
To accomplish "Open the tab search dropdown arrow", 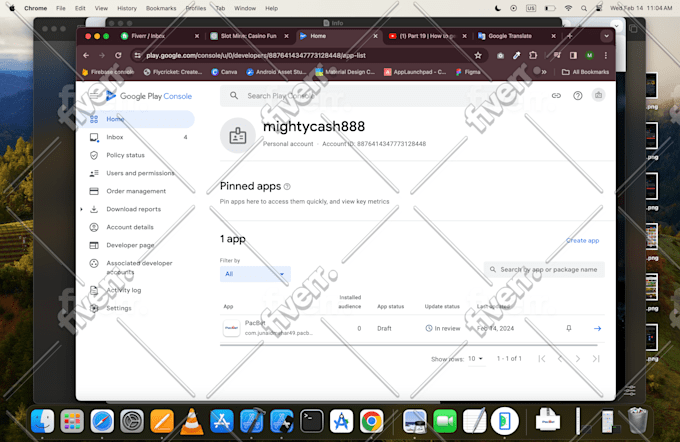I will tap(606, 36).
